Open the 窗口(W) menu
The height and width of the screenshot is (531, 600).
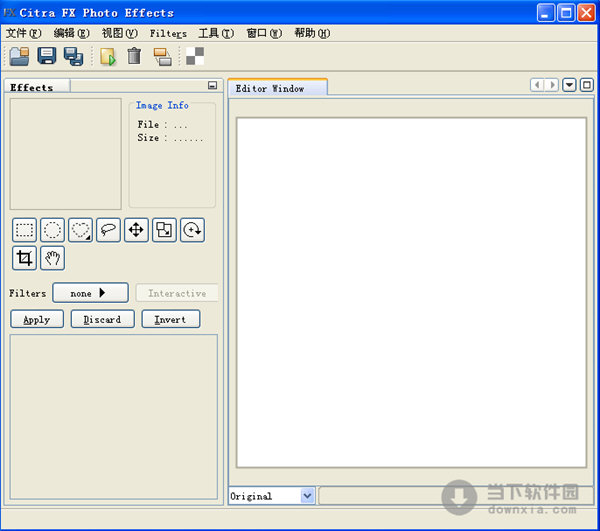click(264, 33)
